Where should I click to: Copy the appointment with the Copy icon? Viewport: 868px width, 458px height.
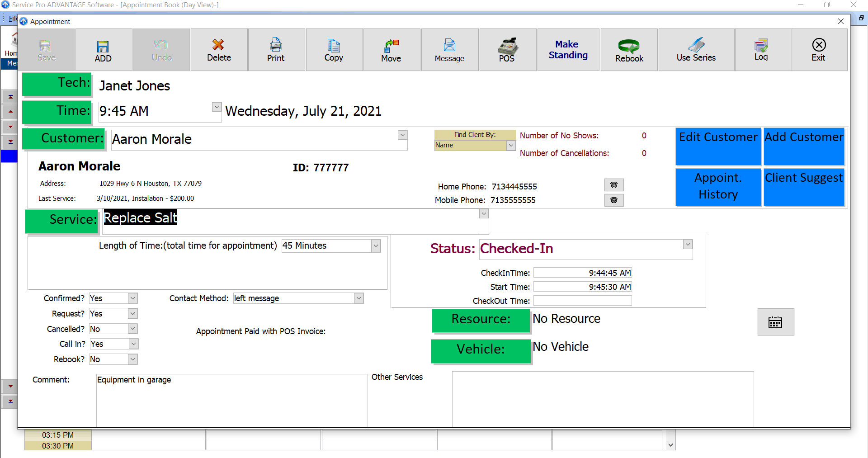[334, 50]
